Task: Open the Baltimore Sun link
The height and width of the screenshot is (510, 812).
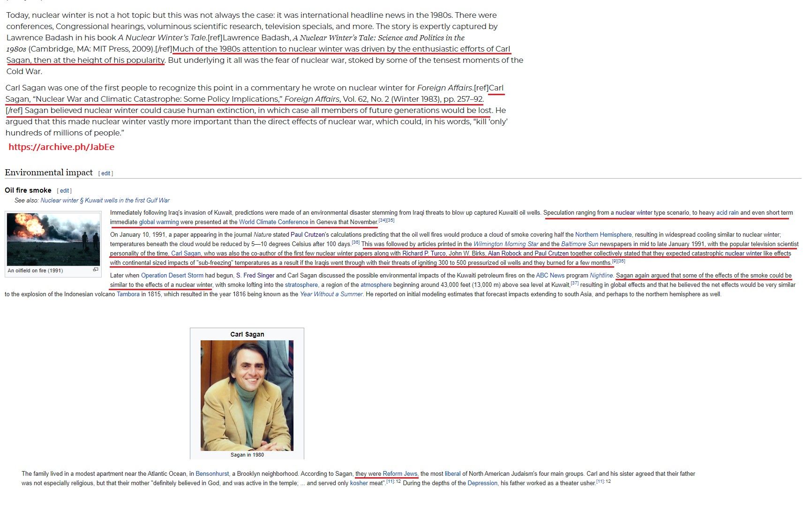Action: [579, 244]
